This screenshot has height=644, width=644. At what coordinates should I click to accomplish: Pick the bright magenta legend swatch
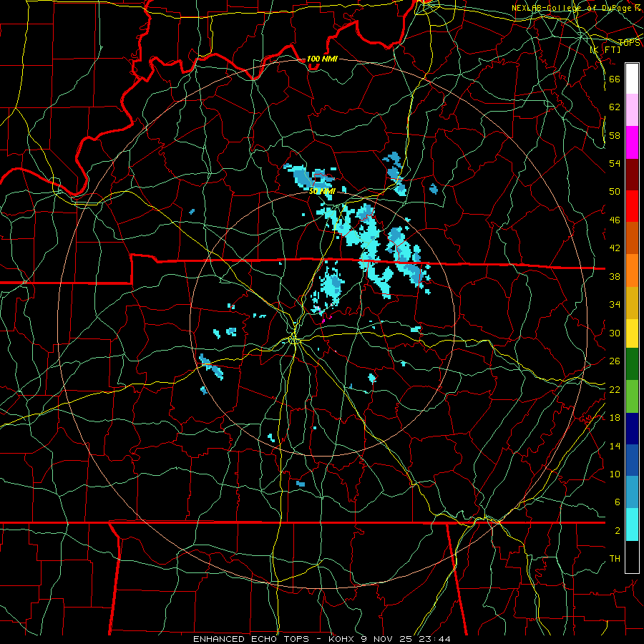tap(632, 142)
